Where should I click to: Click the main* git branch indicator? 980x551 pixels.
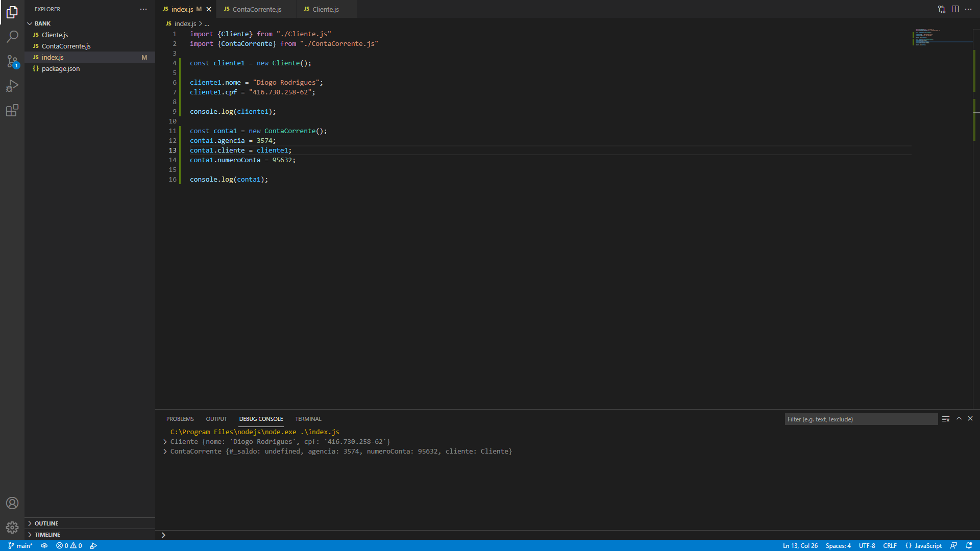(x=20, y=545)
